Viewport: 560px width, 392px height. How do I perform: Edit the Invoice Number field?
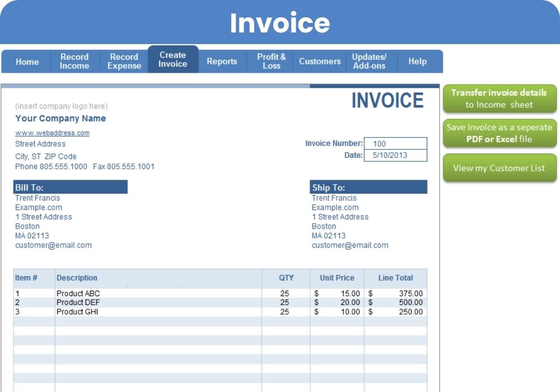[395, 144]
